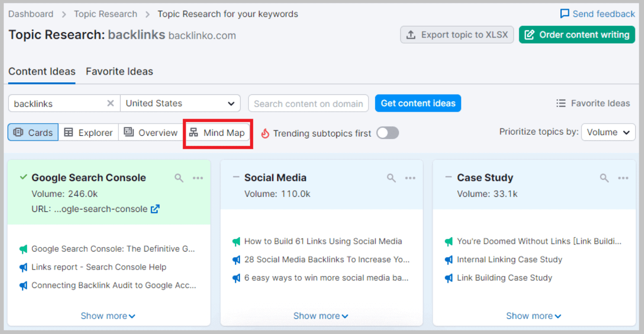This screenshot has height=334, width=644.
Task: Click megaphone icon beside Internal Linking Case Study
Action: (449, 260)
